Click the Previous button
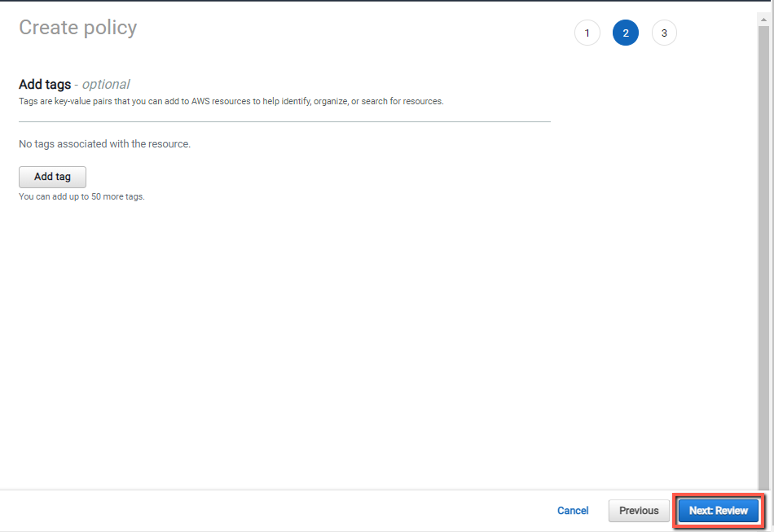This screenshot has height=532, width=774. click(639, 511)
